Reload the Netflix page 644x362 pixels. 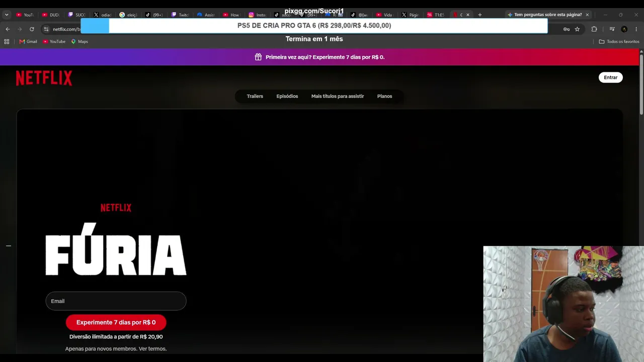32,29
